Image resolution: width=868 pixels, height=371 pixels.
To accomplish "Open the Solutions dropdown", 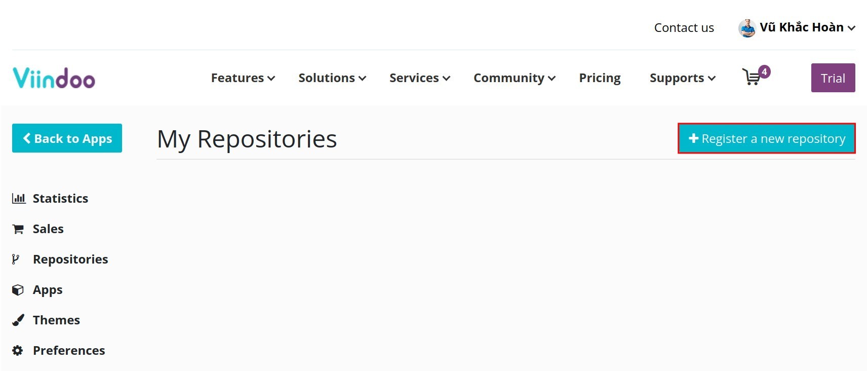I will point(331,78).
